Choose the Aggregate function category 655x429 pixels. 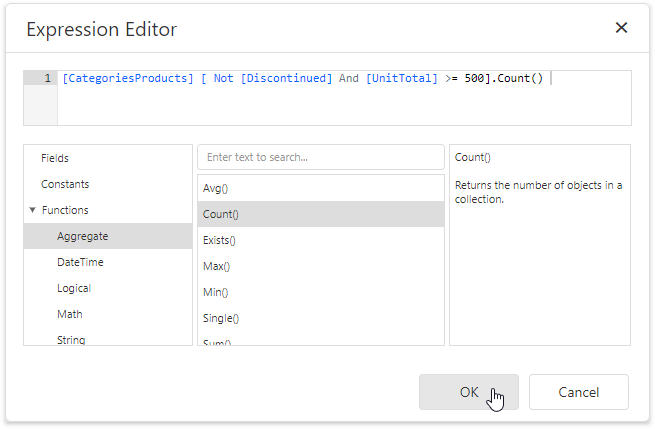(83, 236)
